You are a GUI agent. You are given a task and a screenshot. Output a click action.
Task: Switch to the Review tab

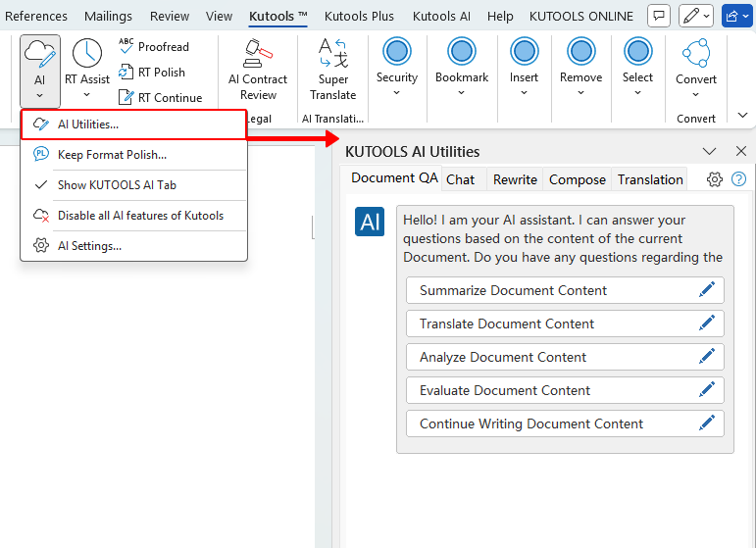pyautogui.click(x=170, y=17)
